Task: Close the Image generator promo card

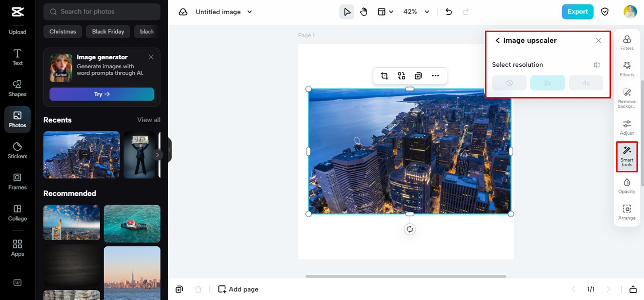Action: click(x=151, y=57)
